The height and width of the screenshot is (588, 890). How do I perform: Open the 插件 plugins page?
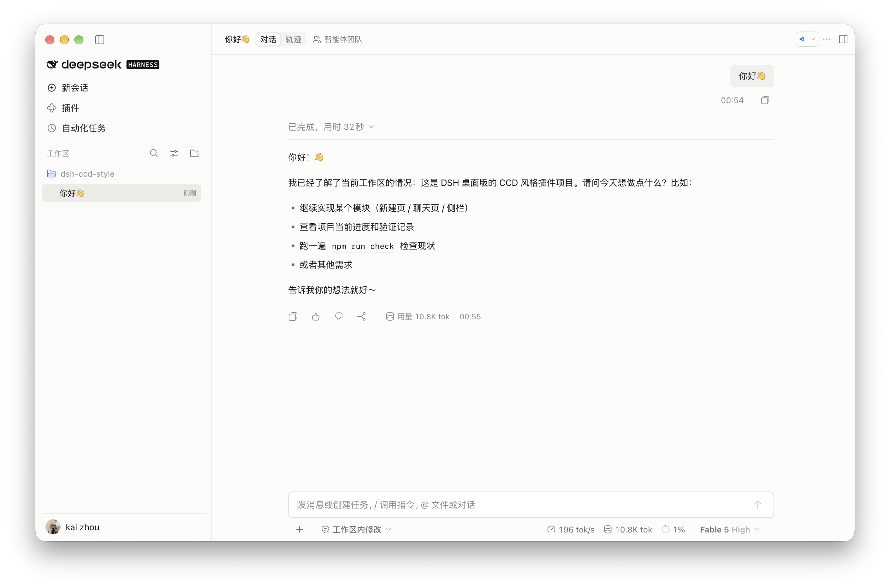coord(63,108)
